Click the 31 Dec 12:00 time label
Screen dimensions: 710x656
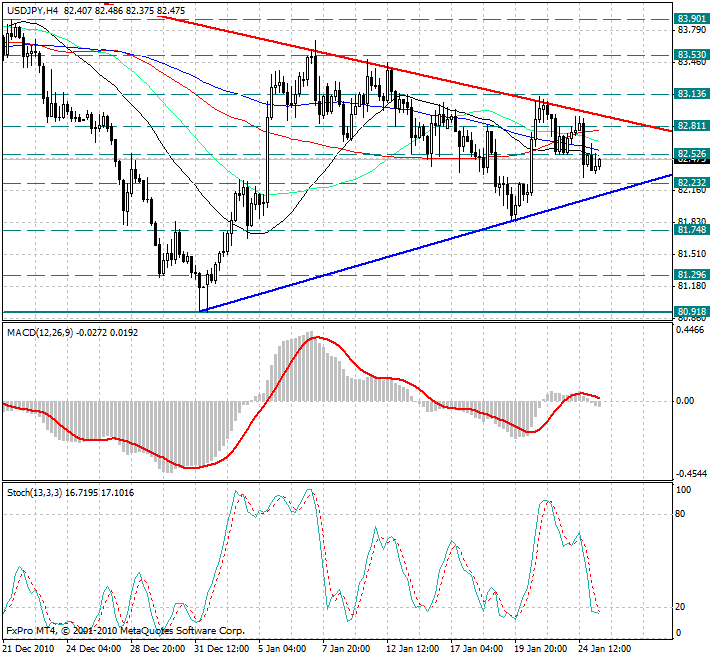[222, 649]
